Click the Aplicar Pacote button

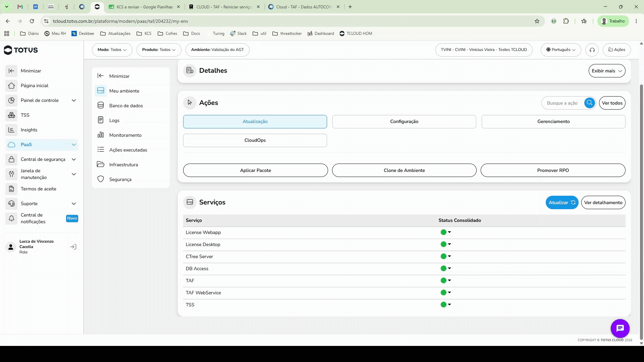tap(256, 170)
